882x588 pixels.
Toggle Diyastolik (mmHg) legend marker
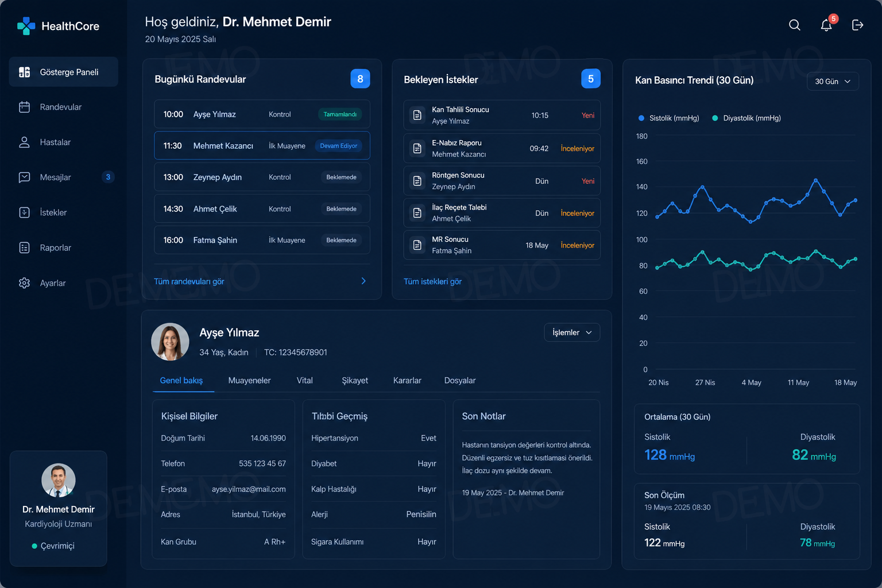(715, 118)
